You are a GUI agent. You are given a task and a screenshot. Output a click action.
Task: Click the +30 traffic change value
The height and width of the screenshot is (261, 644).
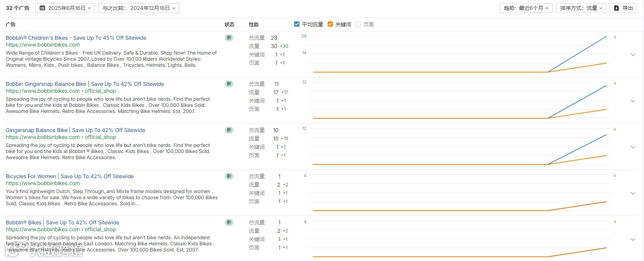pyautogui.click(x=284, y=46)
